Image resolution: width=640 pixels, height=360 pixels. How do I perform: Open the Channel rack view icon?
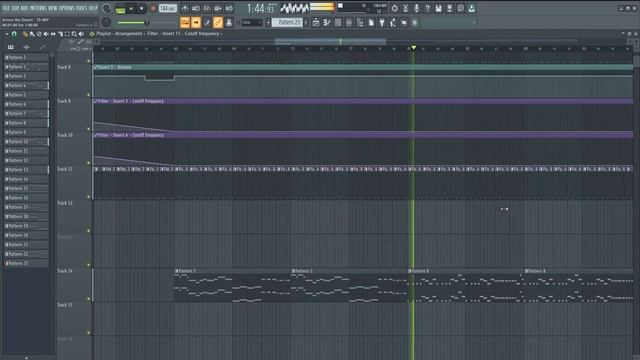[338, 23]
